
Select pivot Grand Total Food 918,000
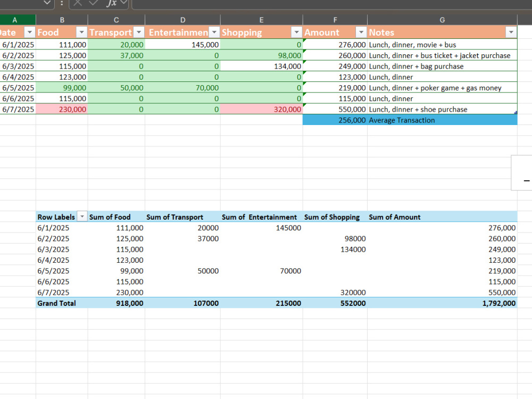coord(117,303)
